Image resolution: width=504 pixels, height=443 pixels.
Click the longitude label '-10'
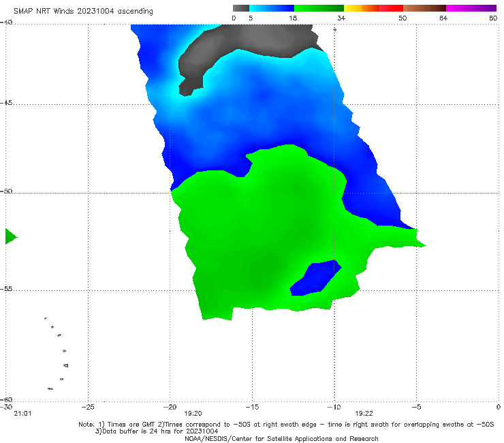[x=334, y=407]
